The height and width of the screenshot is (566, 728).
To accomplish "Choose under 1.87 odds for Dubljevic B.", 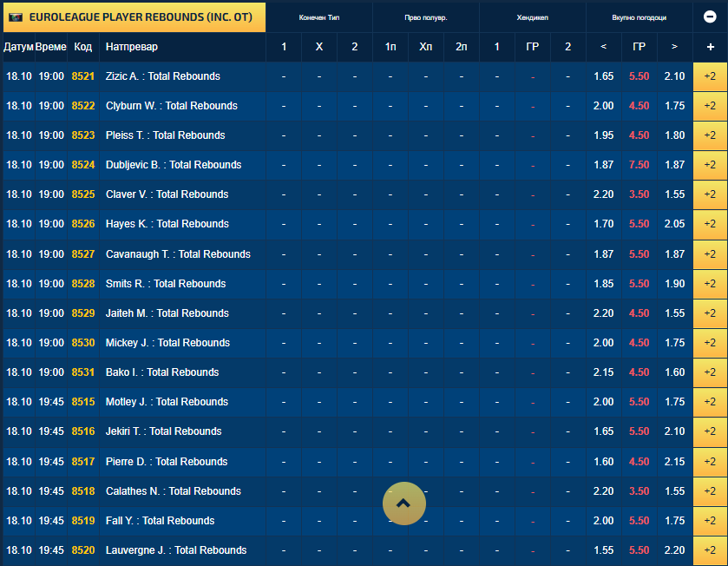I will click(x=604, y=165).
